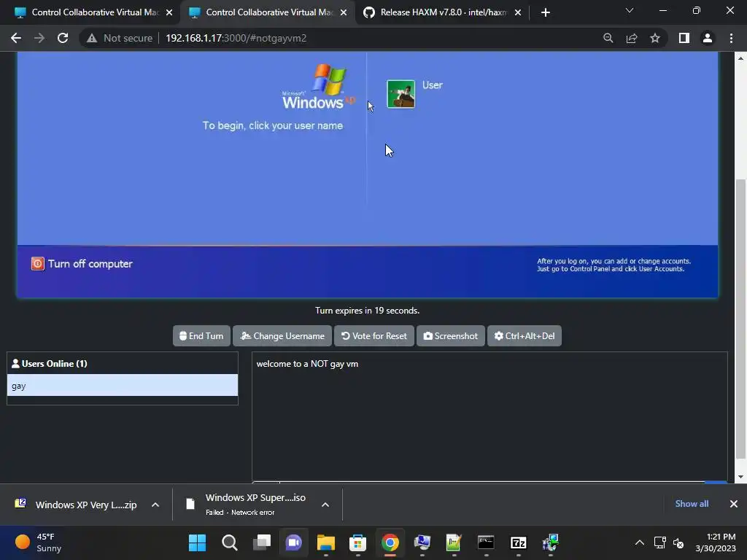The image size is (747, 560).
Task: Click the End Turn button
Action: click(201, 336)
